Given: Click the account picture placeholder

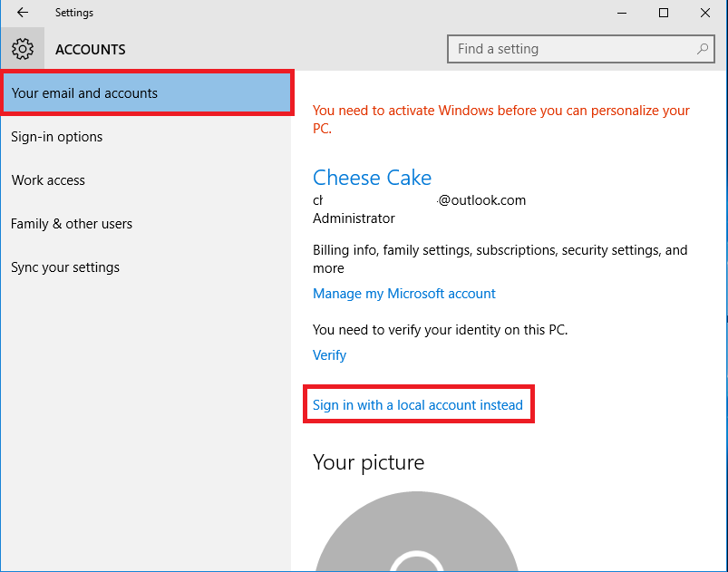Looking at the screenshot, I should (416, 531).
